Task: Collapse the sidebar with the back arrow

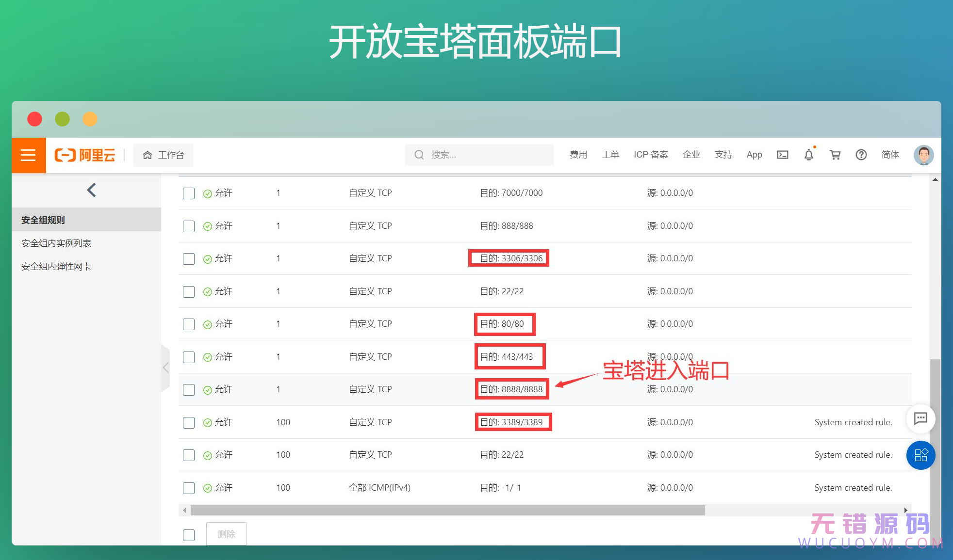Action: click(x=91, y=190)
